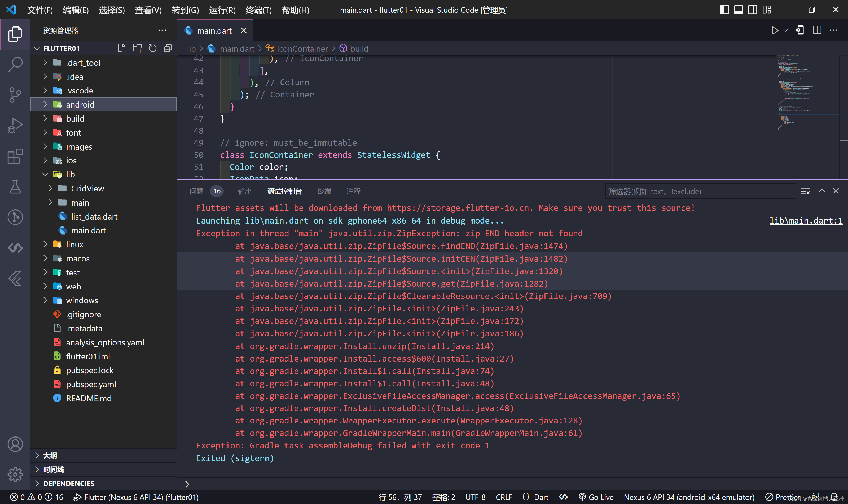This screenshot has height=504, width=848.
Task: Toggle secondary side bar layout button
Action: pyautogui.click(x=753, y=10)
